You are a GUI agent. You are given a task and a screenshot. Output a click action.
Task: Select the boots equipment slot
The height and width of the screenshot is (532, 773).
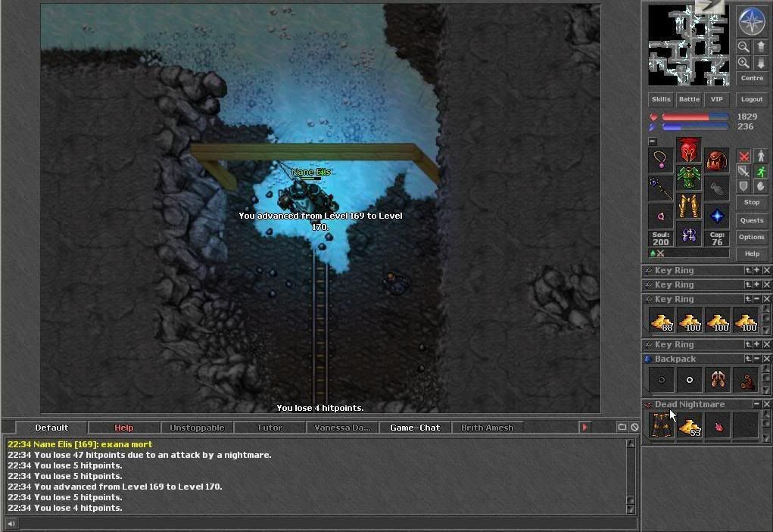point(689,234)
